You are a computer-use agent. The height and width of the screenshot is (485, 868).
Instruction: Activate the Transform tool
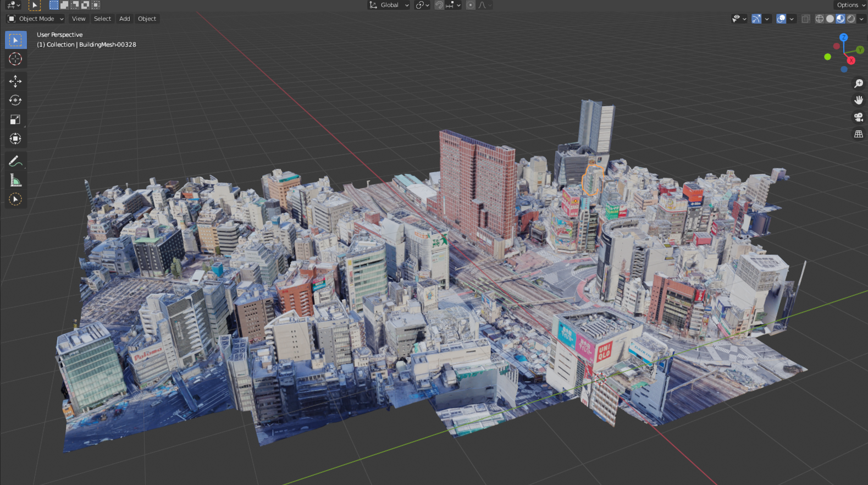[15, 139]
